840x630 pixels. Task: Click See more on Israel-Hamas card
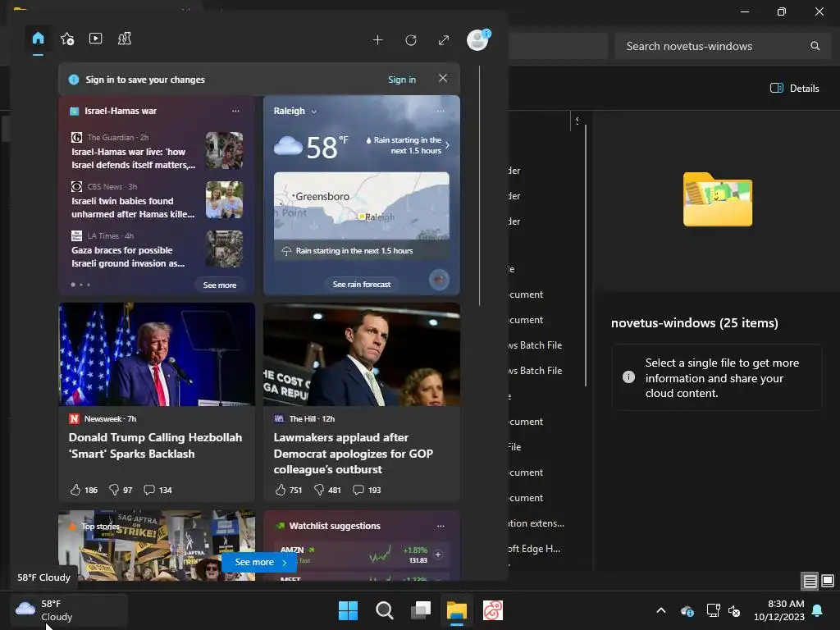220,285
